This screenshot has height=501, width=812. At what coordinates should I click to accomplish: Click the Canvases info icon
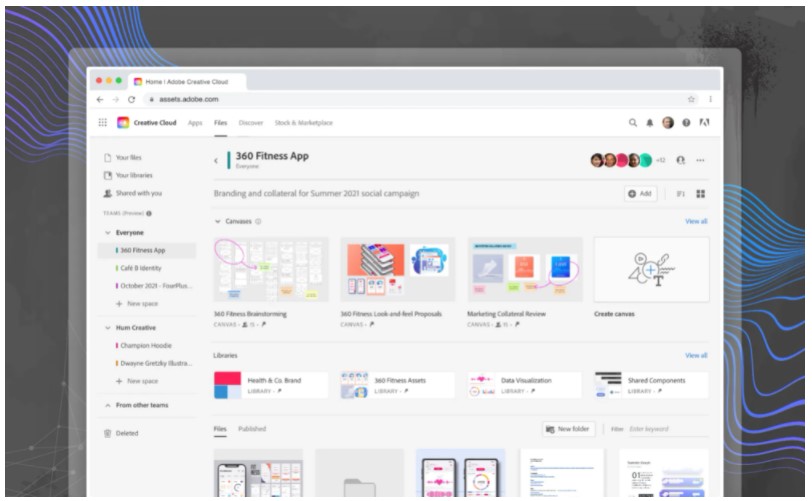click(x=258, y=221)
